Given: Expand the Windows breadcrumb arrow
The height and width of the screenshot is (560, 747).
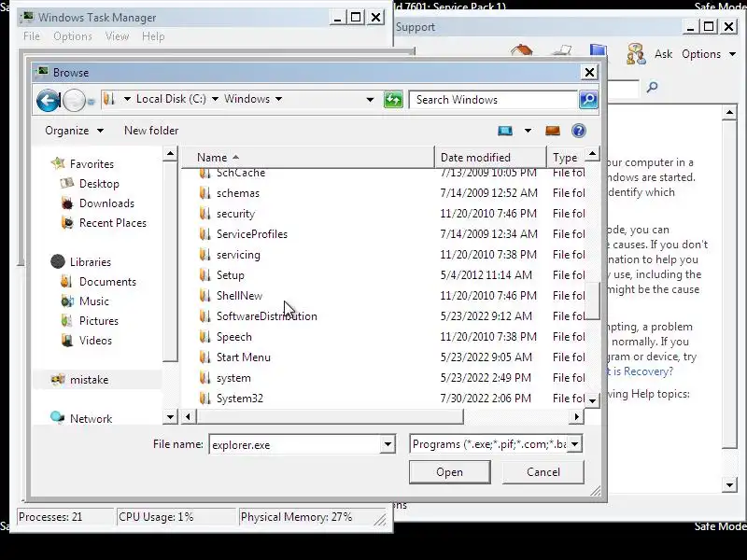Looking at the screenshot, I should 278,99.
